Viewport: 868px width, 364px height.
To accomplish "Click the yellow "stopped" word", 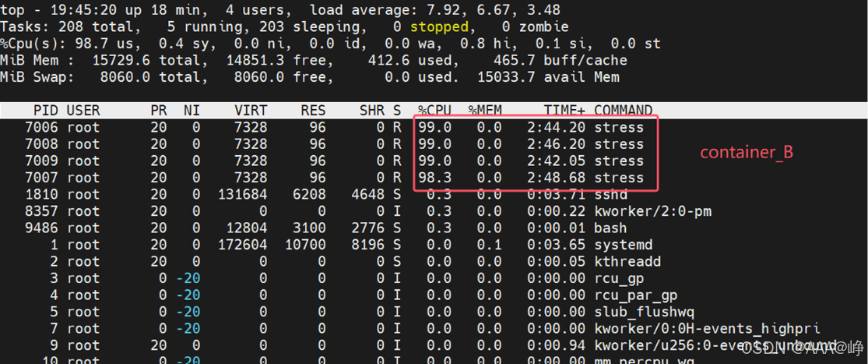I will 440,27.
